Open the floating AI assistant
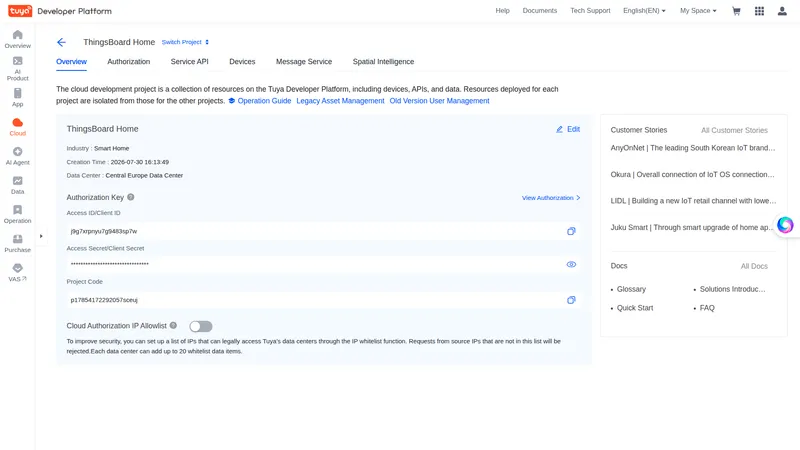Viewport: 800px width, 450px height. coord(785,225)
